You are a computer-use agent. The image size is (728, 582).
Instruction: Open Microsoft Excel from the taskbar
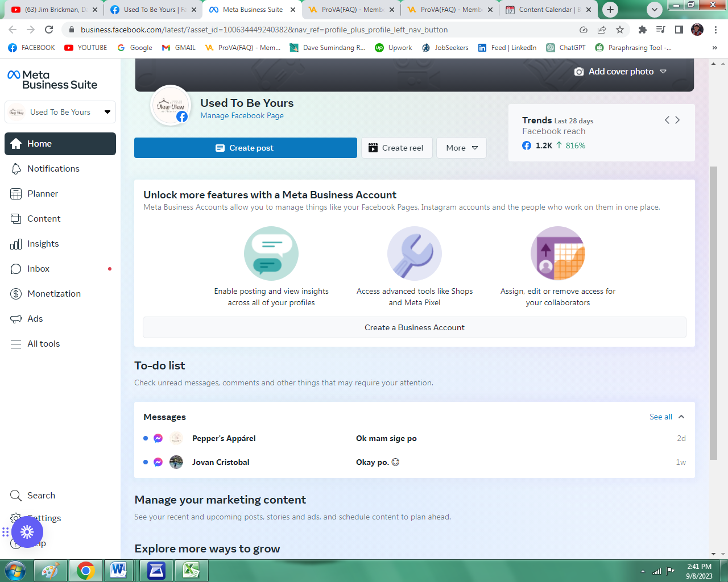[191, 570]
